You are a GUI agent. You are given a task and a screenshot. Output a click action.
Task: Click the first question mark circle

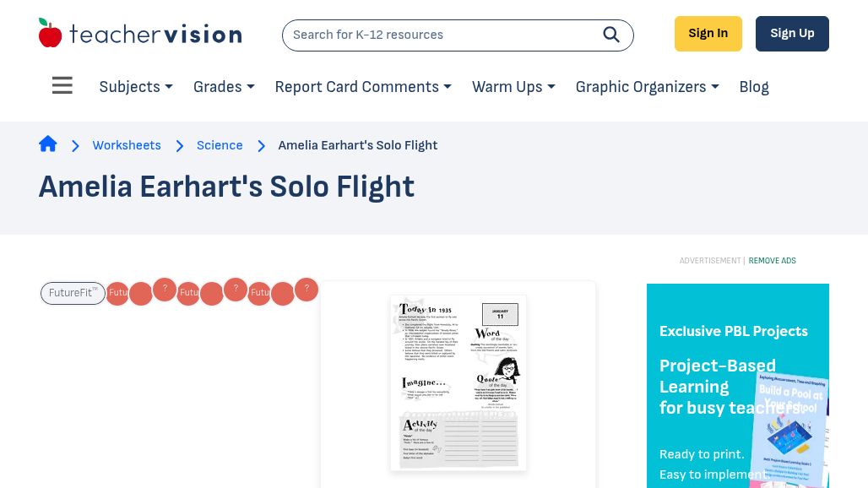point(165,290)
